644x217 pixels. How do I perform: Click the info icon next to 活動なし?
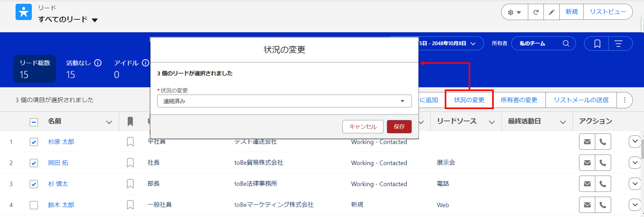pyautogui.click(x=98, y=63)
